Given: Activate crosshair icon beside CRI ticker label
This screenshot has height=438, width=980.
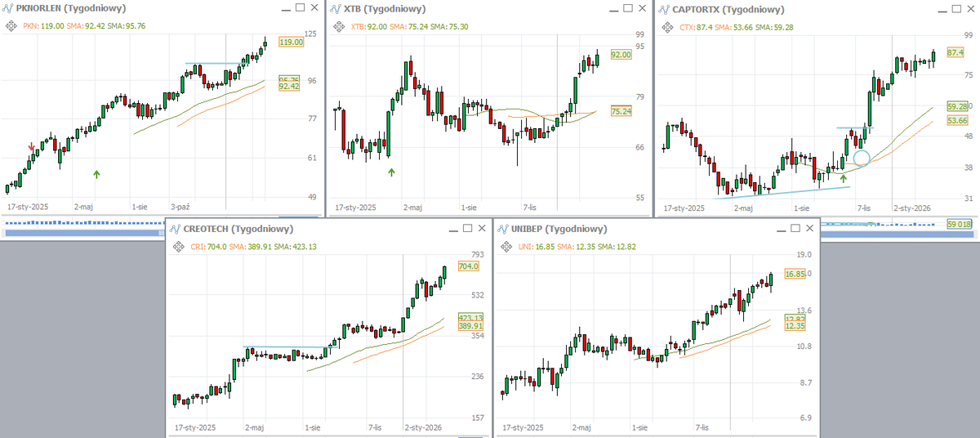Looking at the screenshot, I should click(177, 246).
